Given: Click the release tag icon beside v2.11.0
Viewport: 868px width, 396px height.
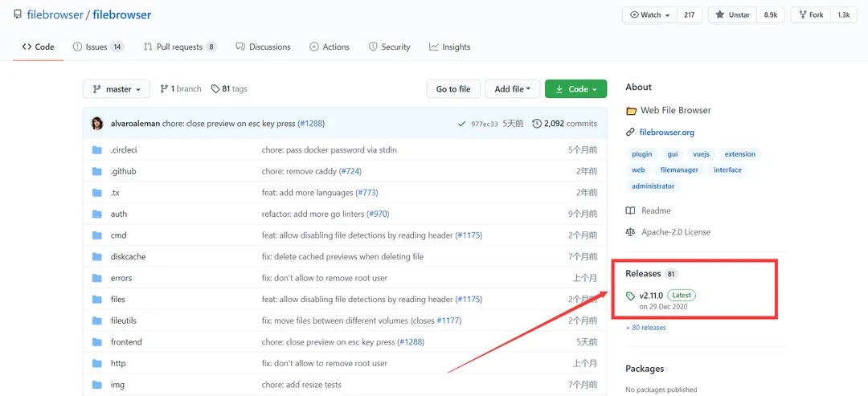Looking at the screenshot, I should 631,296.
